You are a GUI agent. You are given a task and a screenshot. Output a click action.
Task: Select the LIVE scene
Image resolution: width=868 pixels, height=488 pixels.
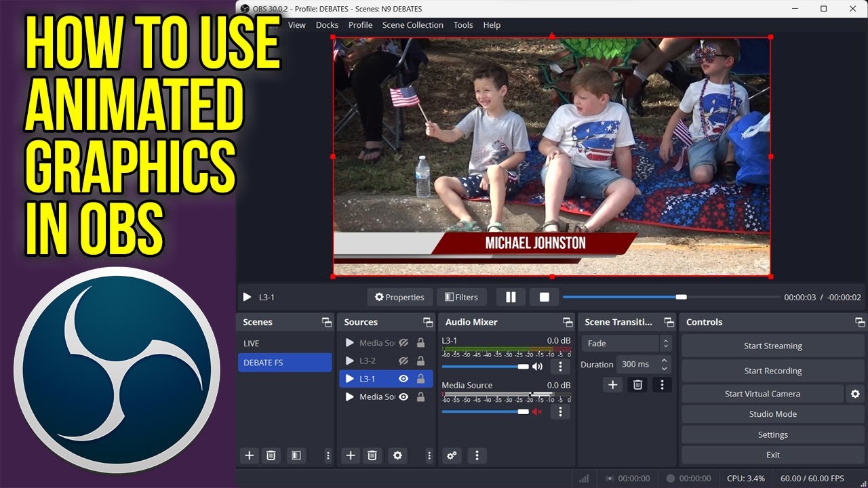pyautogui.click(x=285, y=344)
